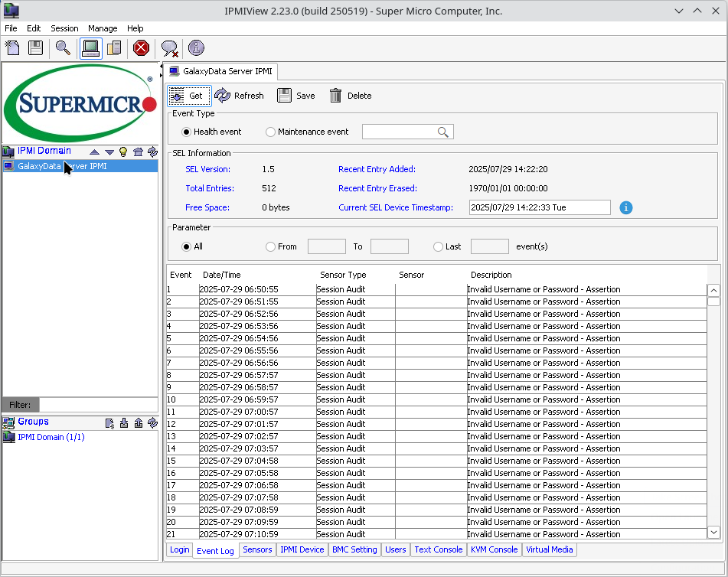Screen dimensions: 728x577
Task: Select the GalaxyData Server IPMI session tab
Action: tap(221, 71)
